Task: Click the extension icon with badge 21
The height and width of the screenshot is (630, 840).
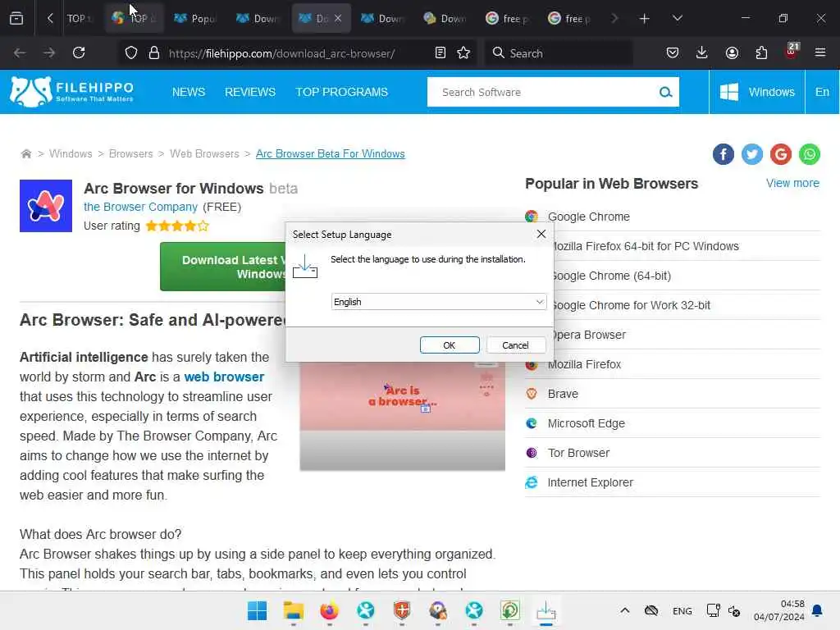Action: tap(792, 52)
